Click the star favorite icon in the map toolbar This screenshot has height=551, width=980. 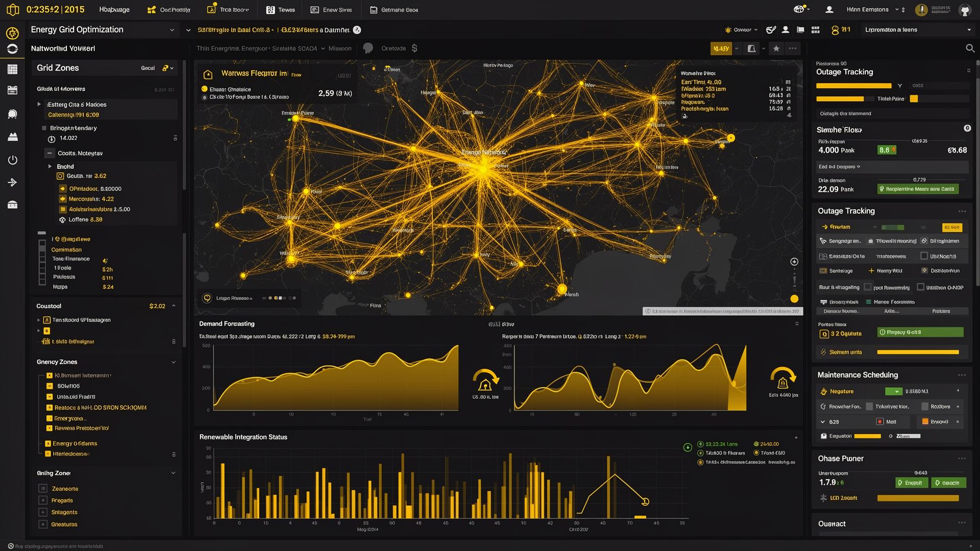(776, 48)
